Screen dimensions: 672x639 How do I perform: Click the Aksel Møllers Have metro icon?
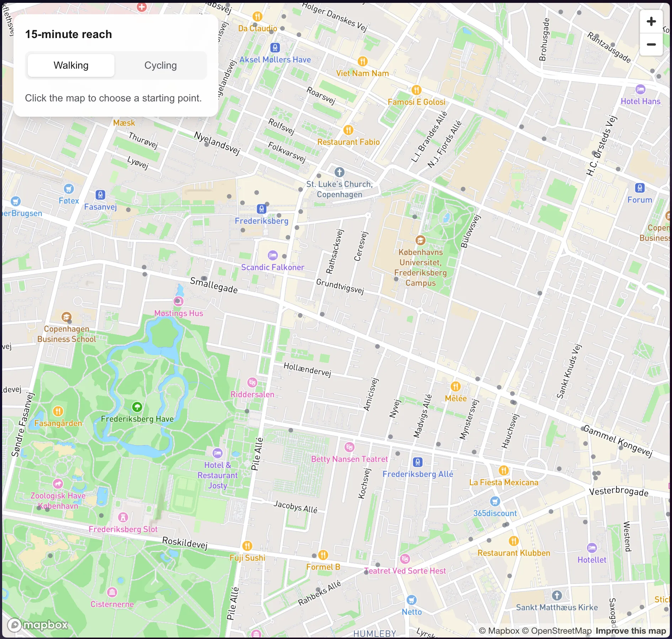275,48
